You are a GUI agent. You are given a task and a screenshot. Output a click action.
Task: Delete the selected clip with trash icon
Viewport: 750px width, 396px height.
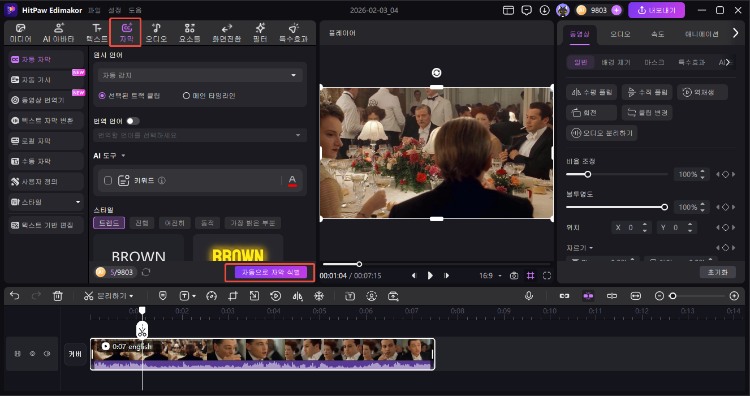(x=58, y=296)
